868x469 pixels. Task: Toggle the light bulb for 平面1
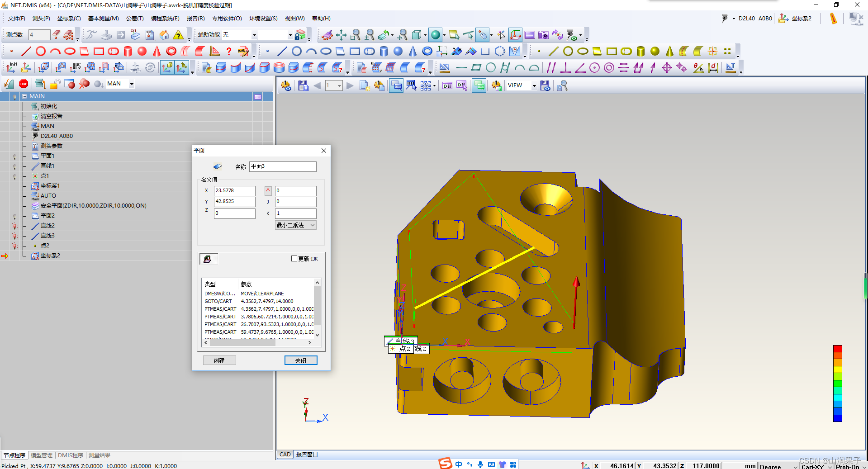pos(14,156)
